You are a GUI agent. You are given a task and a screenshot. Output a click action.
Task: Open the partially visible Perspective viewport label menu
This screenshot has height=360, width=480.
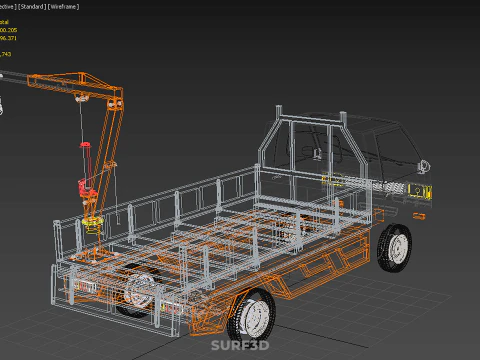[7, 7]
